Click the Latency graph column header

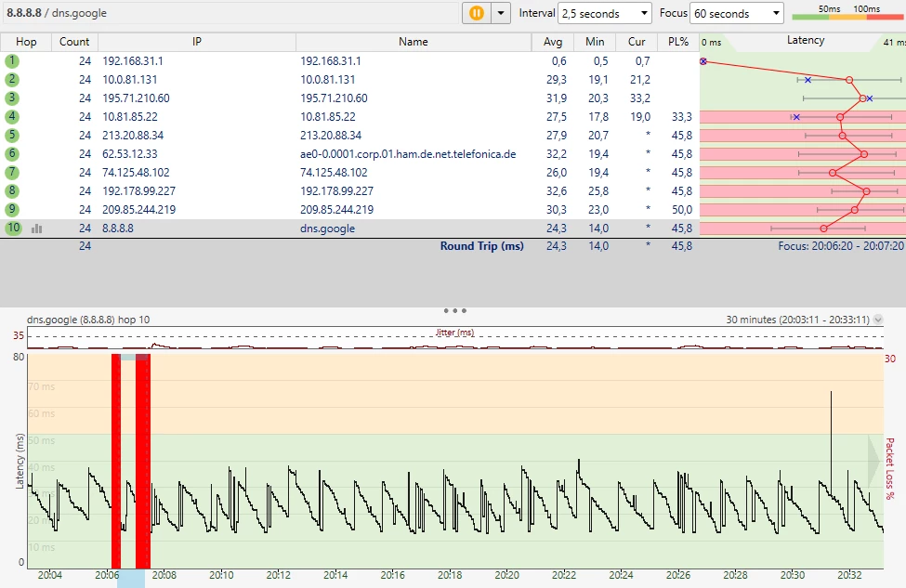coord(805,41)
